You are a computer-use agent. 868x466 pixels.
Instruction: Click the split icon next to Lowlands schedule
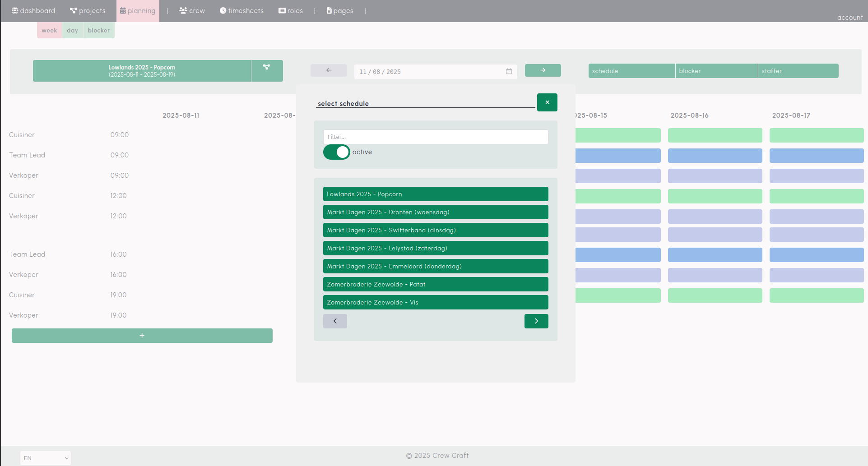(267, 70)
